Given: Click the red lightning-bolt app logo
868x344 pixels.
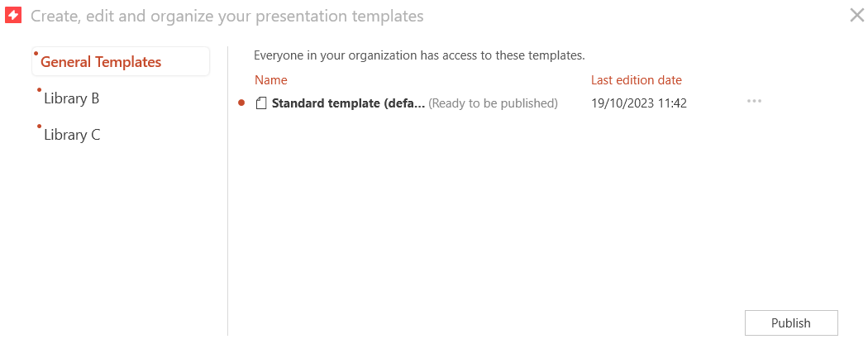Looking at the screenshot, I should point(12,16).
